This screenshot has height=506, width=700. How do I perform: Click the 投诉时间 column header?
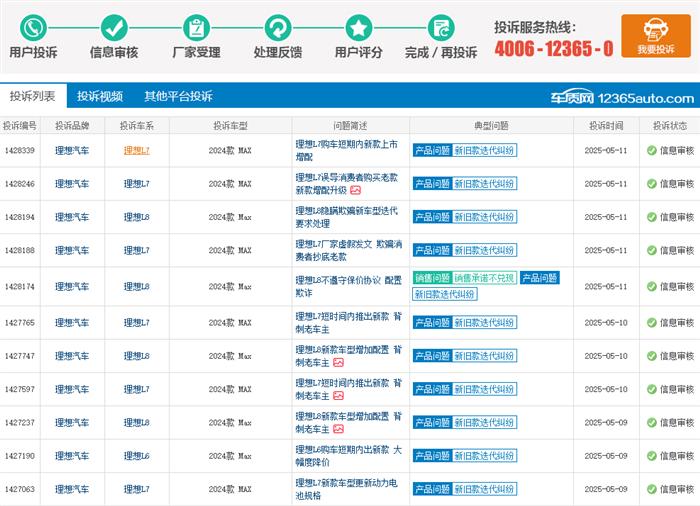coord(606,126)
